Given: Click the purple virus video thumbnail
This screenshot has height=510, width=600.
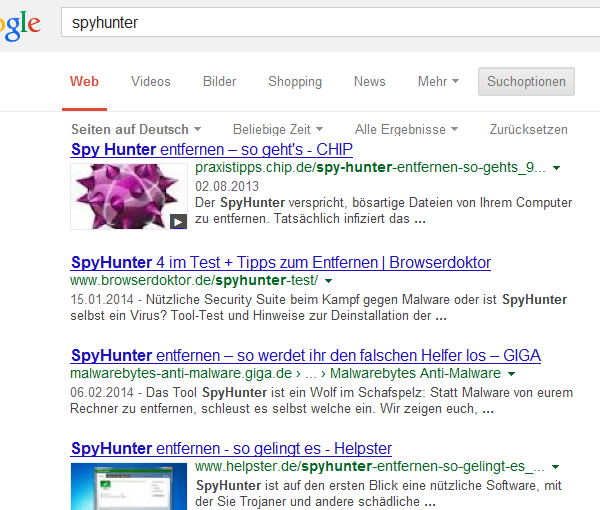Looking at the screenshot, I should click(129, 196).
